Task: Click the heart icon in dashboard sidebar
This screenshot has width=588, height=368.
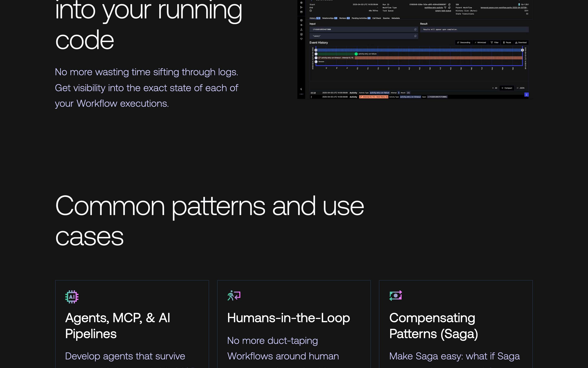Action: 301,39
